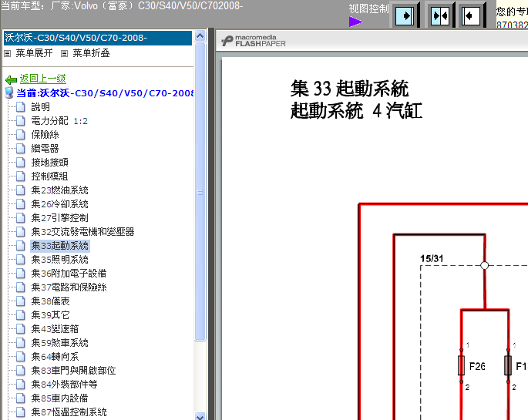Click page icon beside 集87恆溫控制系統
Screen dimensions: 528x420
click(21, 412)
